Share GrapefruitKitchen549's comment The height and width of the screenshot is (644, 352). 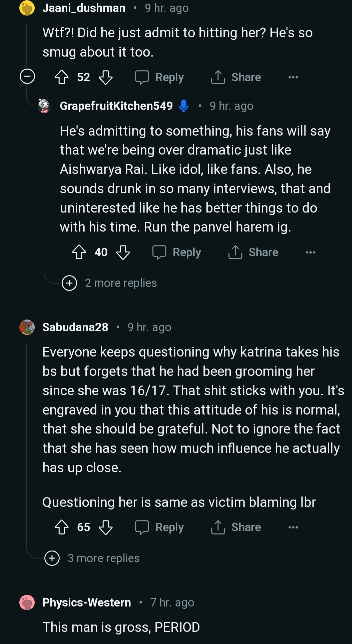point(253,252)
